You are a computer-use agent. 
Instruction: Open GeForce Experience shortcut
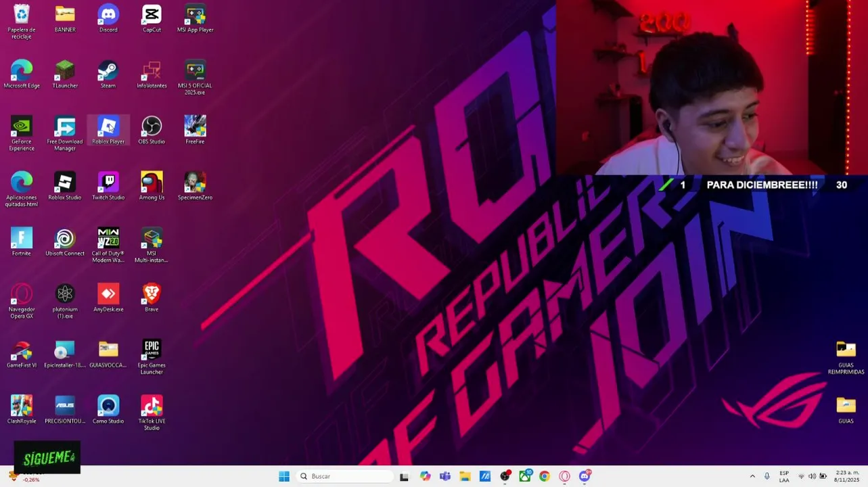tap(22, 133)
